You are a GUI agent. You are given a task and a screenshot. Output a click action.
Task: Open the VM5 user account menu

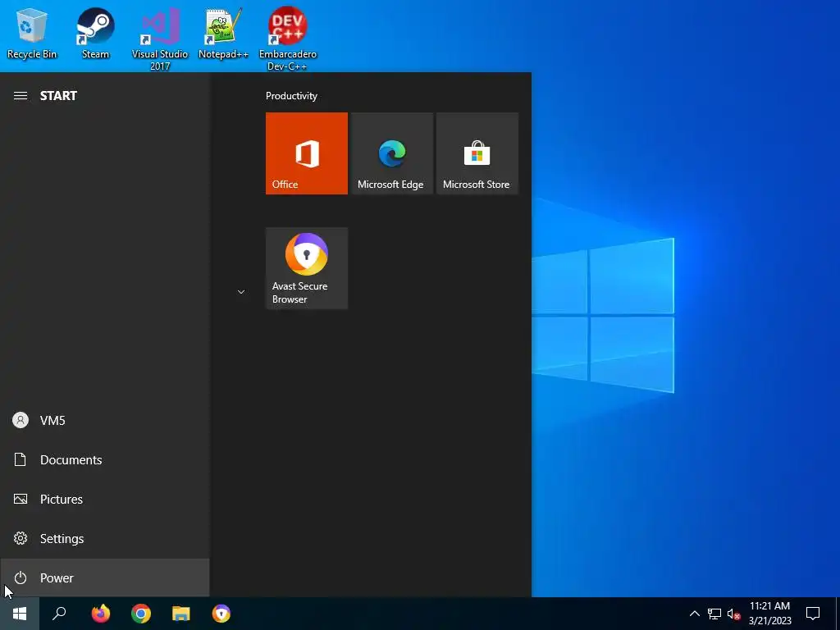pos(105,420)
